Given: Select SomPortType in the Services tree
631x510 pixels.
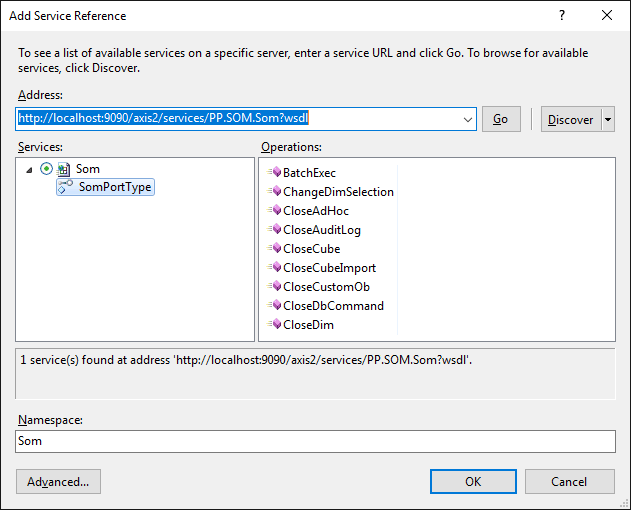Looking at the screenshot, I should tap(115, 187).
